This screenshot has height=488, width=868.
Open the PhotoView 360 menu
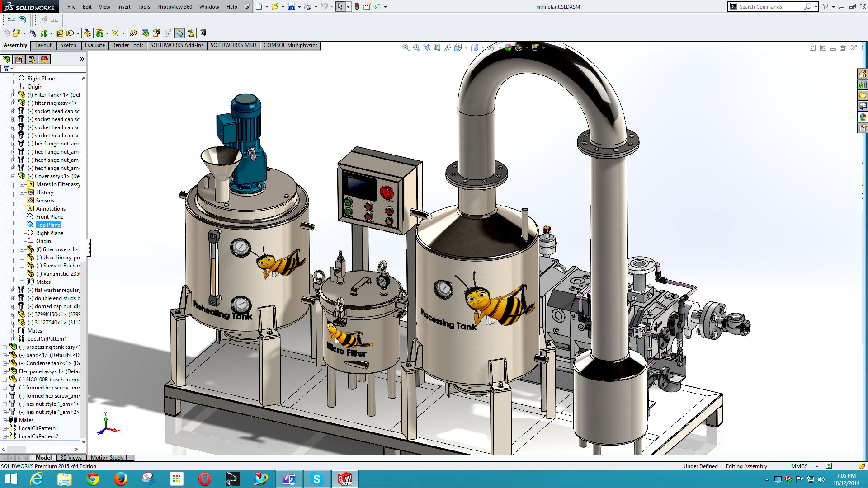(175, 7)
